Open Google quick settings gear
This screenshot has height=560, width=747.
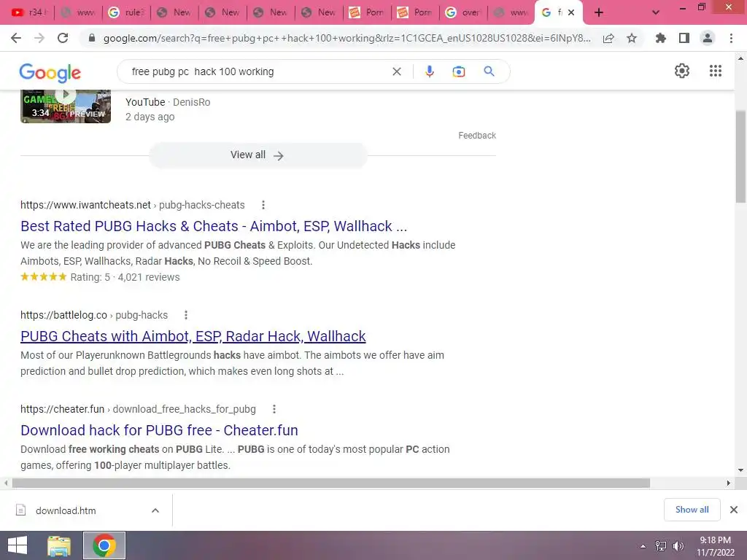pyautogui.click(x=682, y=71)
